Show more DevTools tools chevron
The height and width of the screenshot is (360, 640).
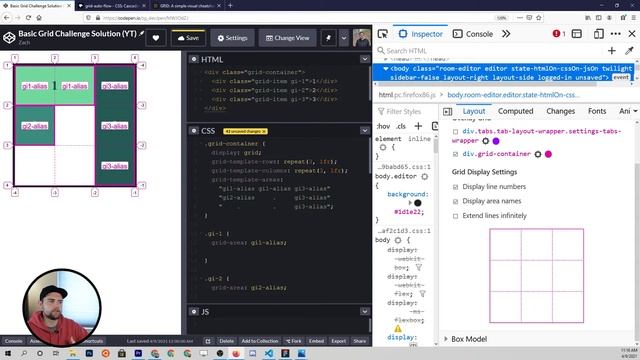506,34
